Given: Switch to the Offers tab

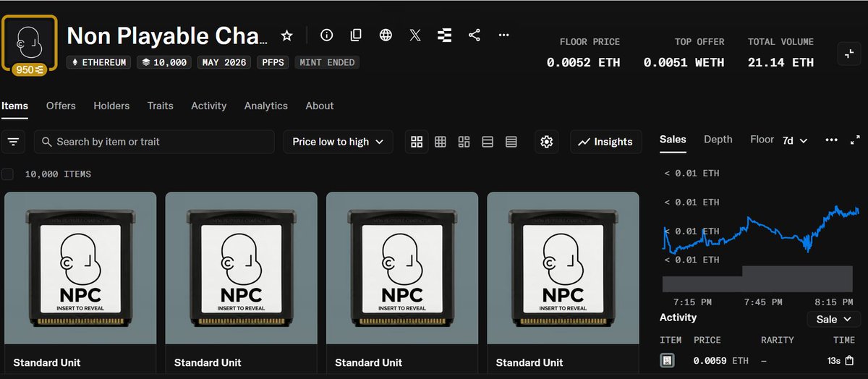Looking at the screenshot, I should (61, 106).
